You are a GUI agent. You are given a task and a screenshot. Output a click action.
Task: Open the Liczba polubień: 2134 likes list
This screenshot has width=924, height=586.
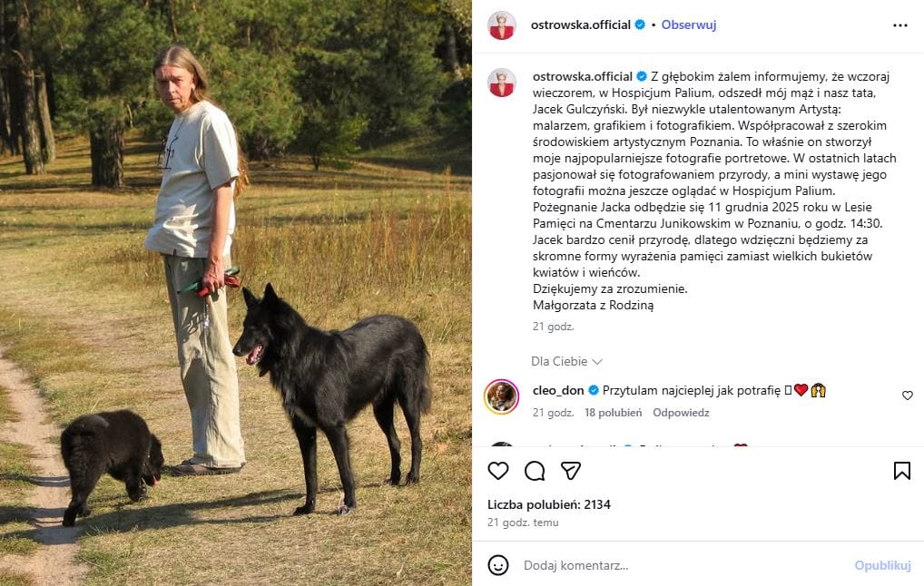548,504
